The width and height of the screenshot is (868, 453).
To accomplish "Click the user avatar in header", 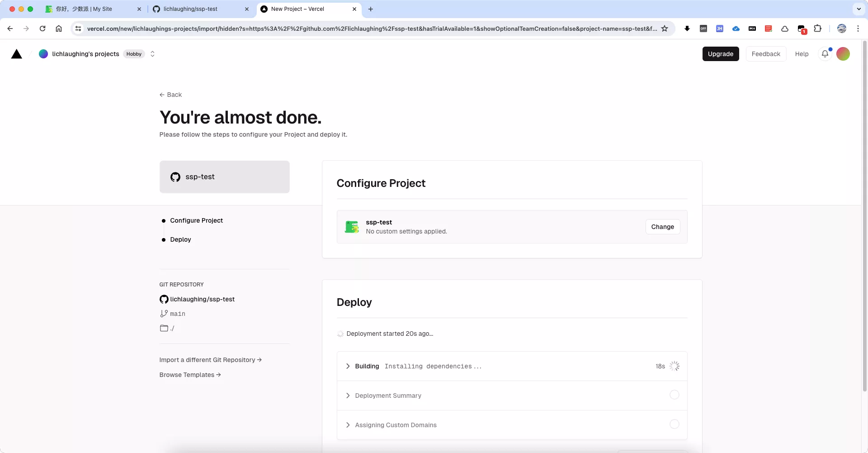I will (843, 54).
